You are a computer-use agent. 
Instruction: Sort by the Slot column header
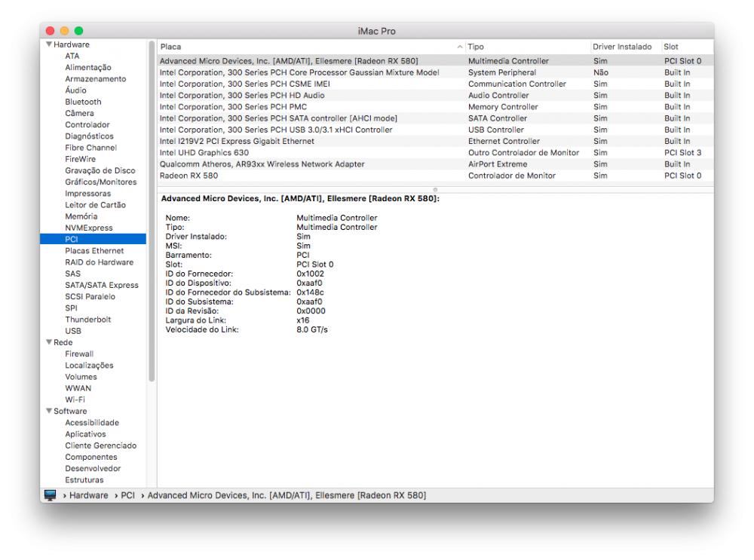[687, 47]
